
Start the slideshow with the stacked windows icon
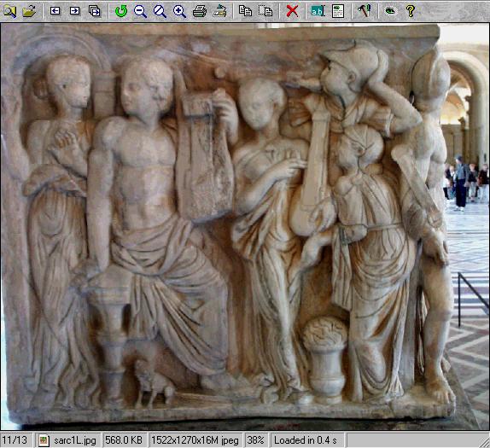pos(95,11)
